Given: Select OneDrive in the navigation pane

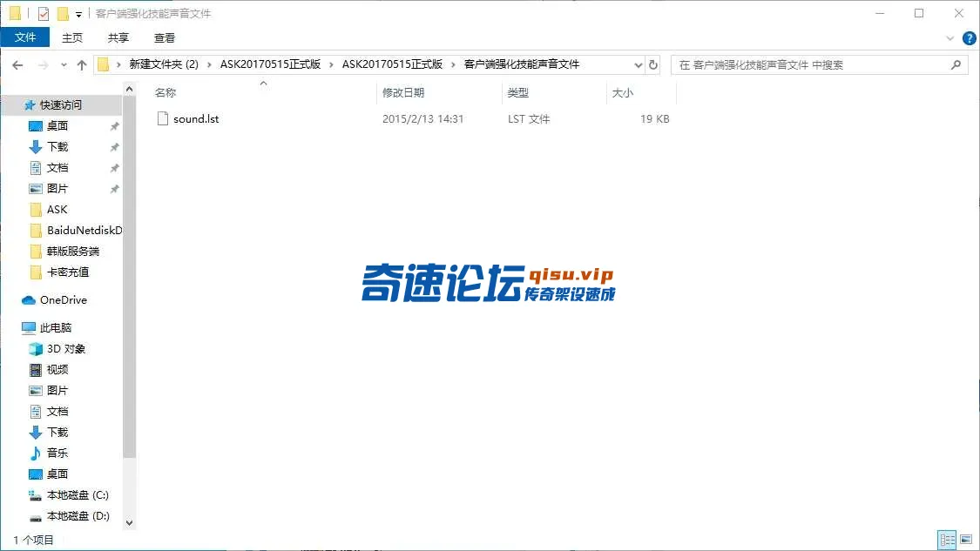Looking at the screenshot, I should (x=63, y=300).
